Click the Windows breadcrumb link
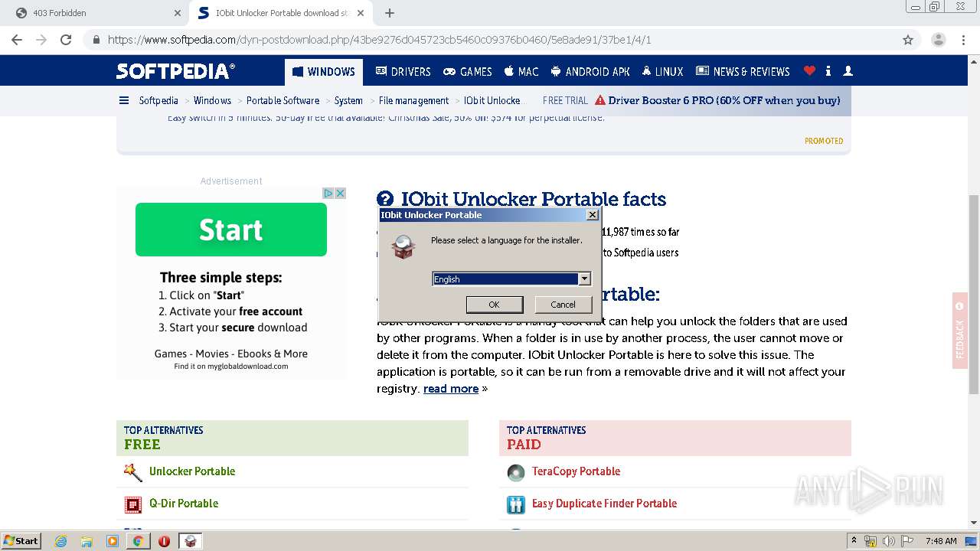This screenshot has width=980, height=551. click(212, 100)
